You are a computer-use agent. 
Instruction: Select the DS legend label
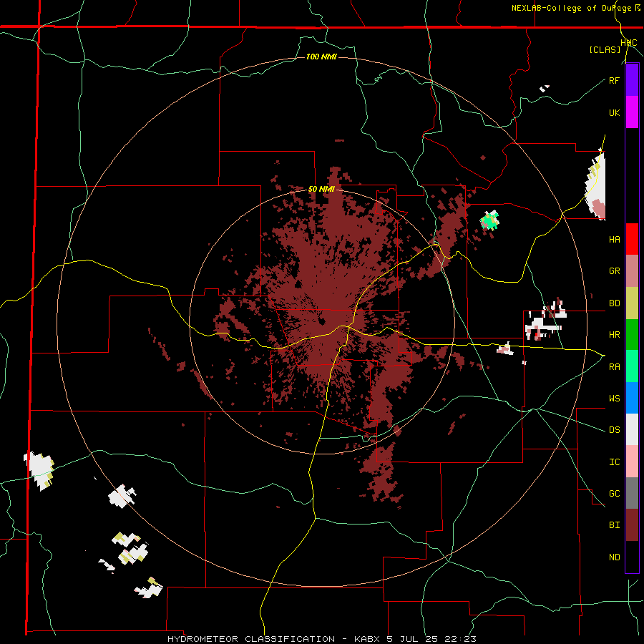(614, 430)
